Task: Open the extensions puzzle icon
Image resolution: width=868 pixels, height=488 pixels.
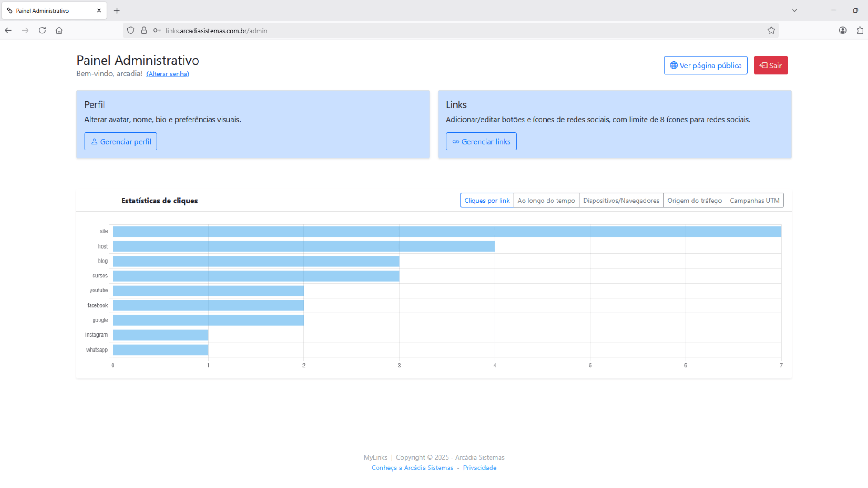Action: point(859,30)
